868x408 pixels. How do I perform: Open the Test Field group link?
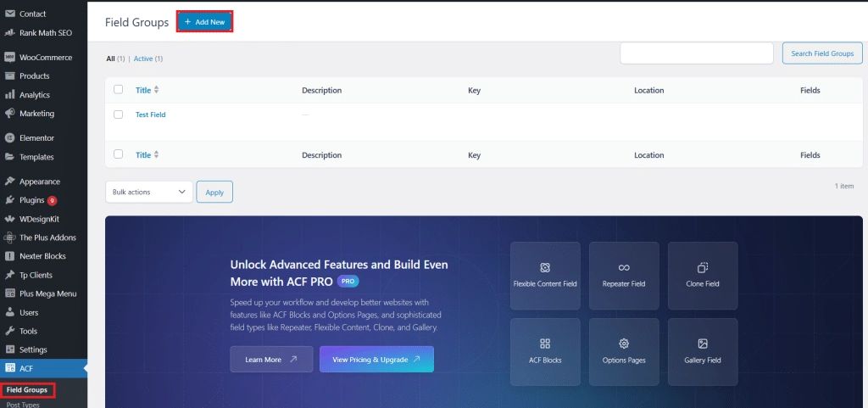tap(151, 115)
